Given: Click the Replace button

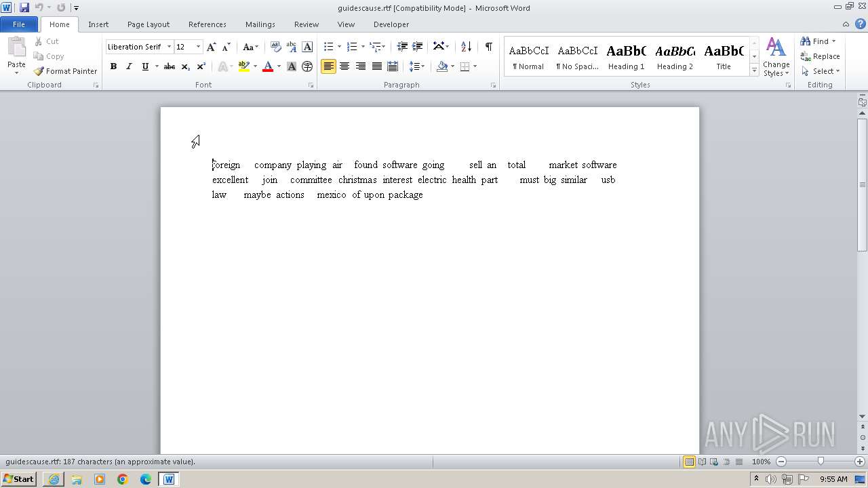Looking at the screenshot, I should pyautogui.click(x=821, y=56).
